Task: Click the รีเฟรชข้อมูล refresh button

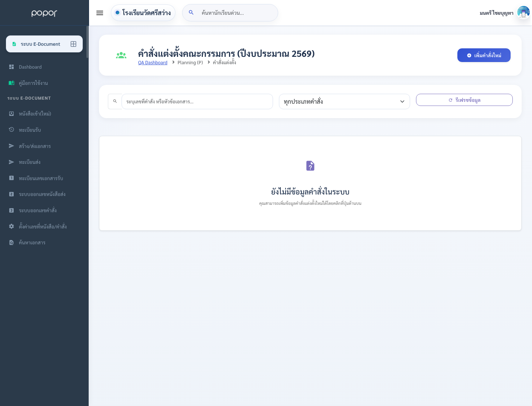Action: point(464,100)
